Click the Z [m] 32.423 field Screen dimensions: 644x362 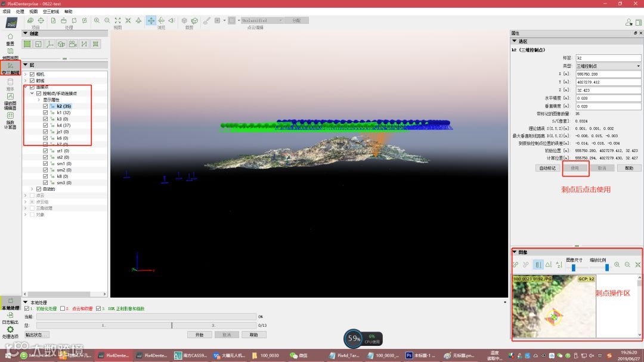click(x=608, y=90)
